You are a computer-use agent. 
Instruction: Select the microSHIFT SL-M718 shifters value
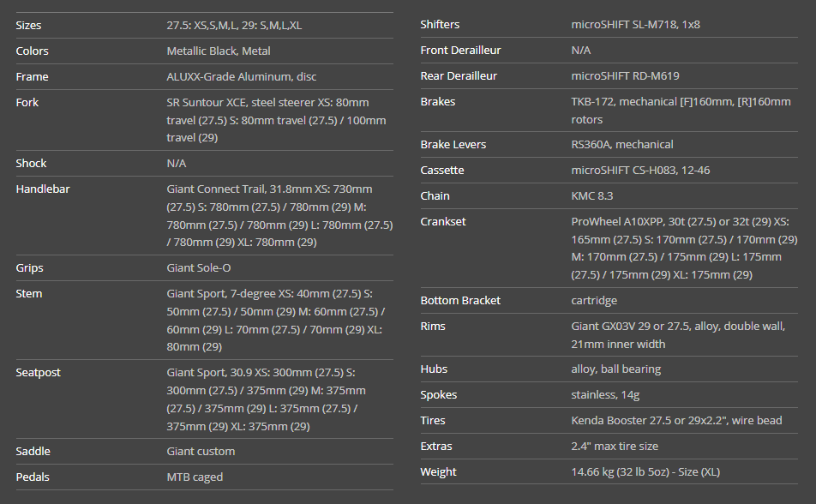point(635,25)
